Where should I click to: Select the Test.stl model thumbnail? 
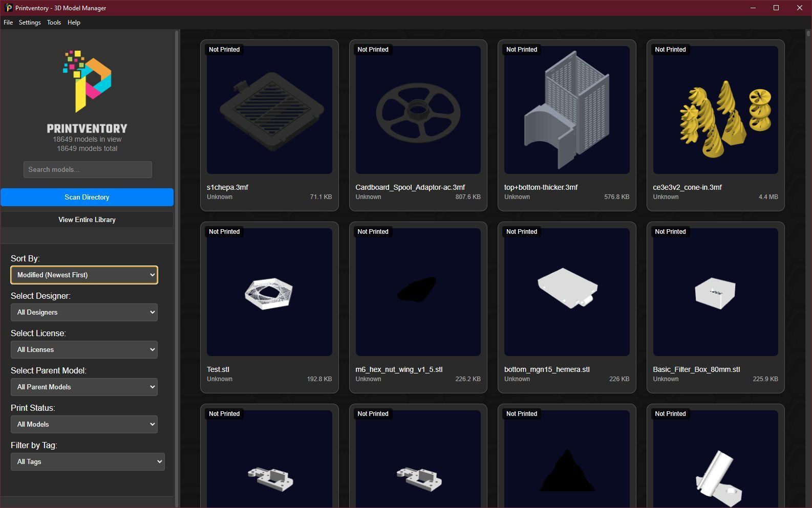[269, 292]
